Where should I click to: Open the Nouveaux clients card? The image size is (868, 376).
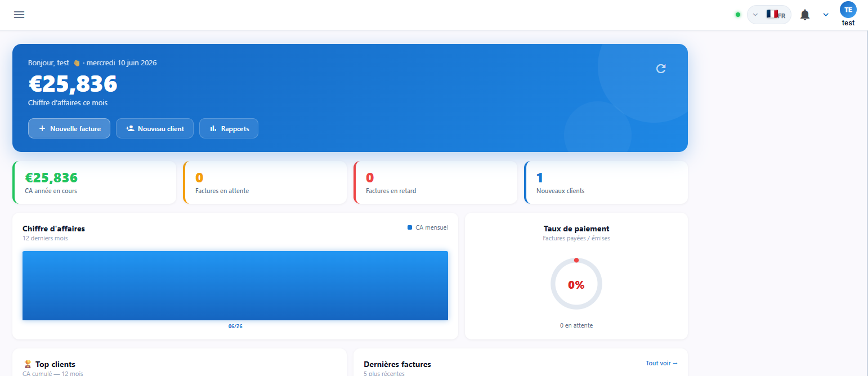[606, 182]
